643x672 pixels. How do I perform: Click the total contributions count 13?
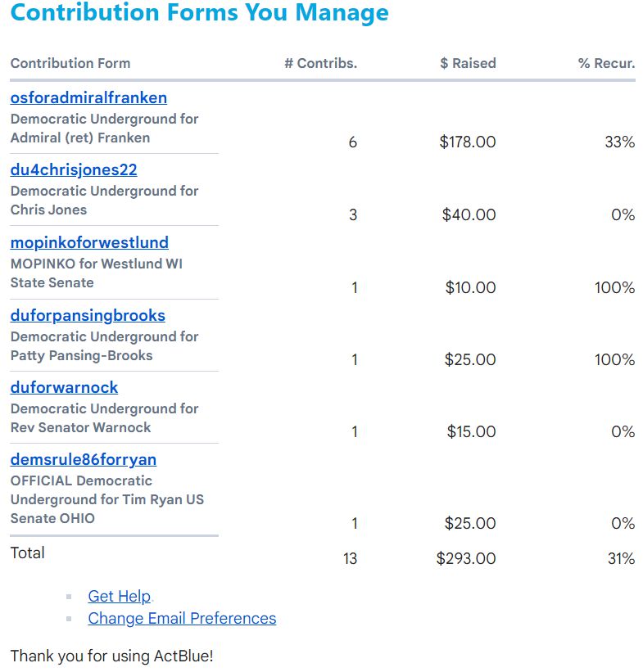click(351, 559)
